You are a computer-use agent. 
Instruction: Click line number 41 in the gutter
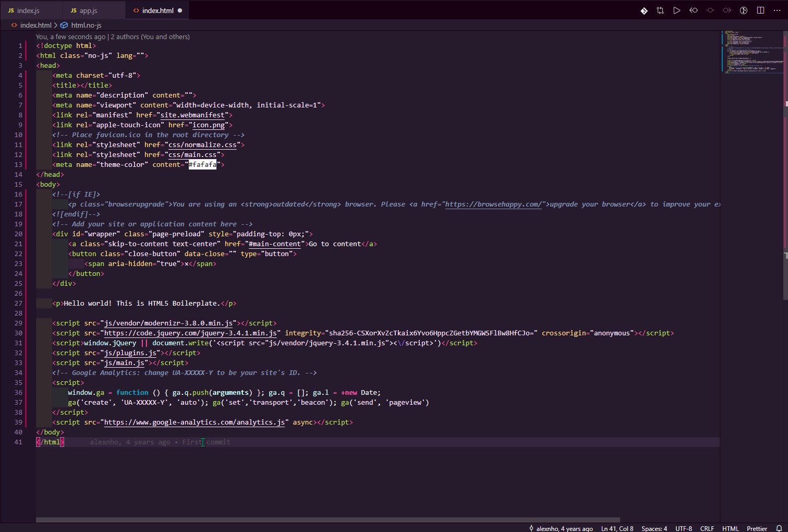pos(18,442)
